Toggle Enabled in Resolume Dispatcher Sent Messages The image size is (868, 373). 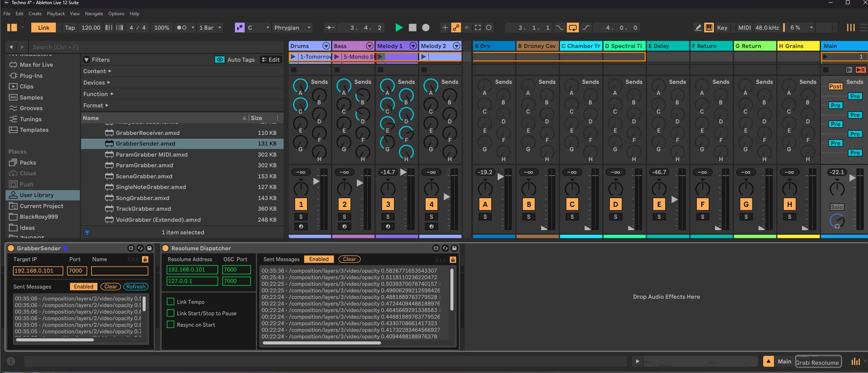pyautogui.click(x=319, y=259)
